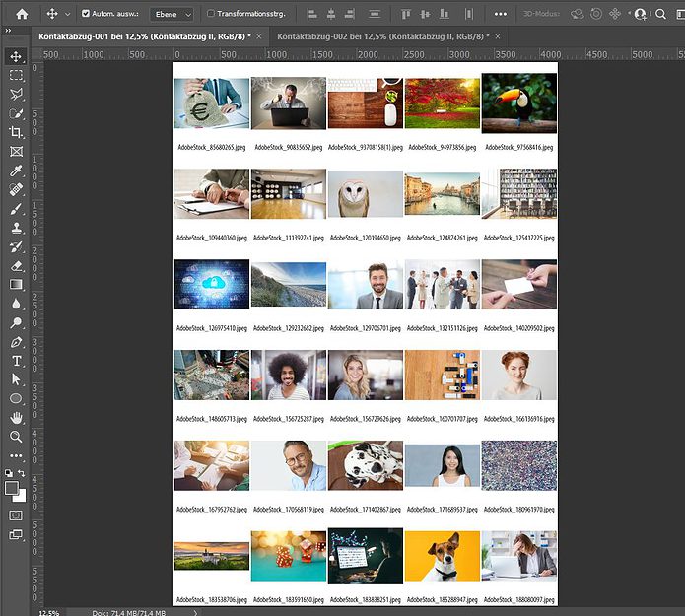Pick the Brush tool
This screenshot has width=685, height=616.
[x=16, y=208]
